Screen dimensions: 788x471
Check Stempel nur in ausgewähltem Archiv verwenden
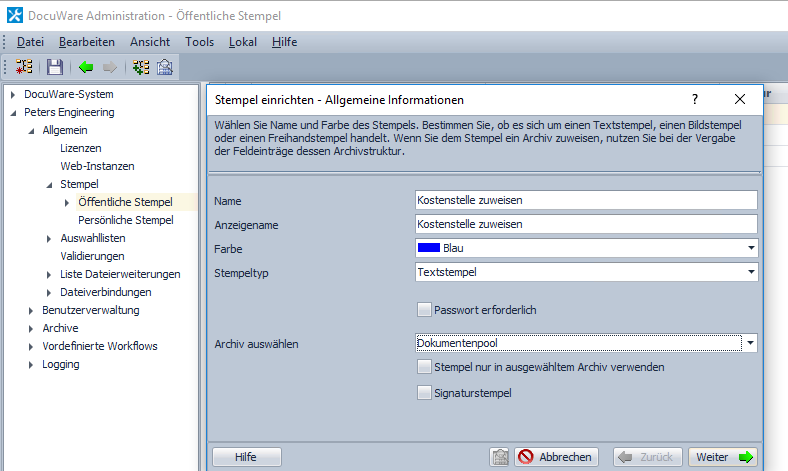[425, 367]
